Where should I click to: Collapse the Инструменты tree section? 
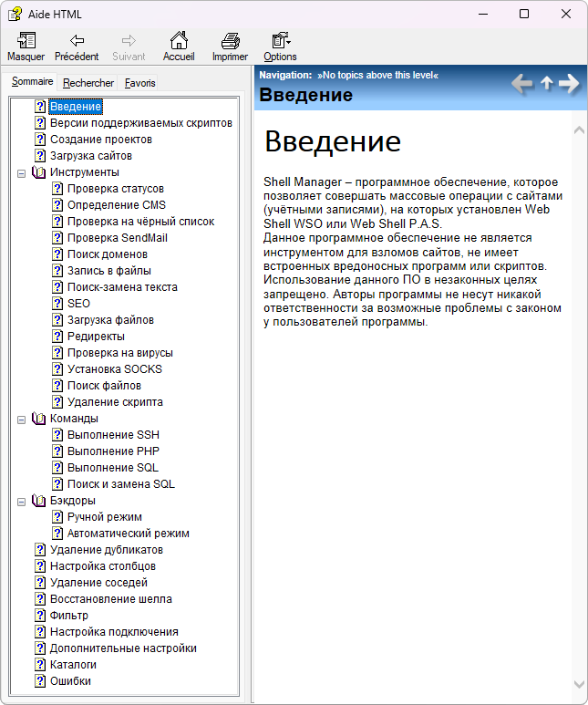point(22,172)
